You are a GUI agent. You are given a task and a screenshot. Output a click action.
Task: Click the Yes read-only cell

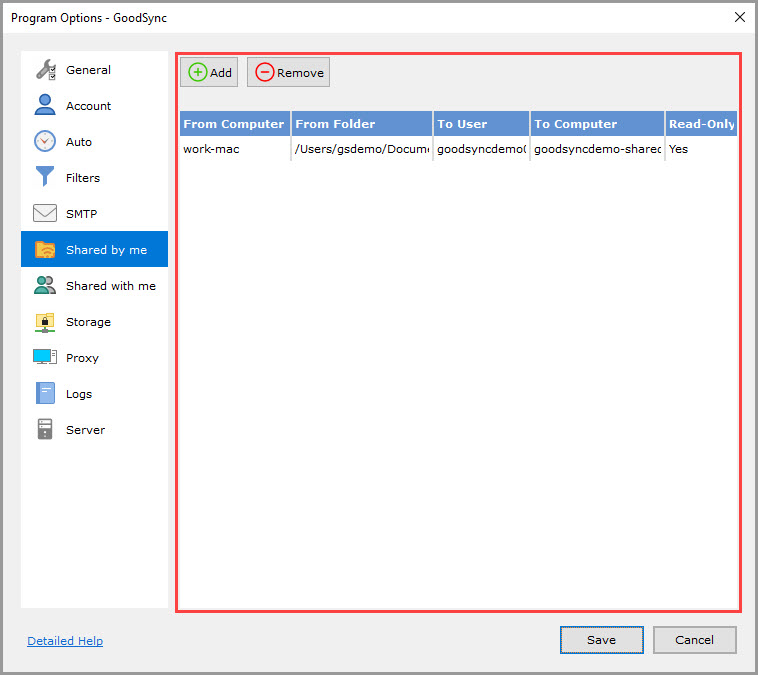tap(701, 149)
